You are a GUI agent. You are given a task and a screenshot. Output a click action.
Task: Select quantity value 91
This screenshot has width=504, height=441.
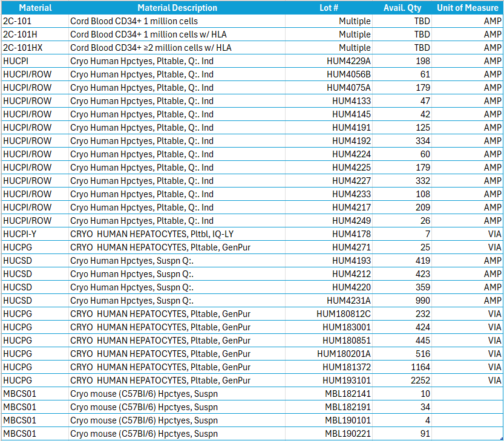pyautogui.click(x=425, y=434)
